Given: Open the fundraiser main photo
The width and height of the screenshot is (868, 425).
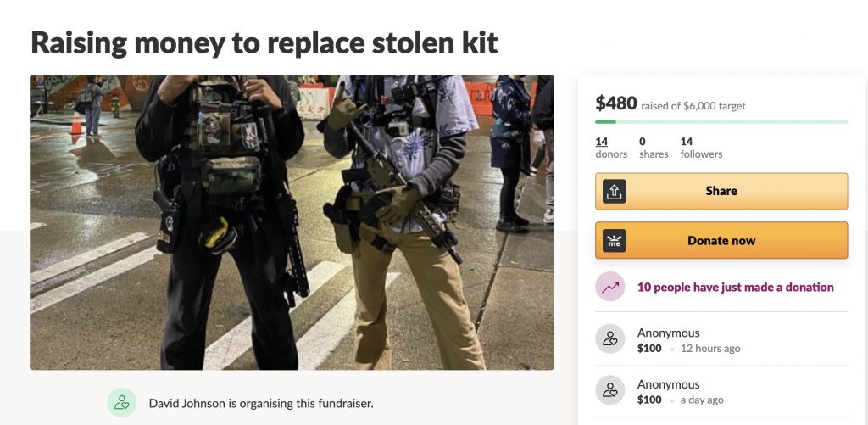Looking at the screenshot, I should click(x=292, y=222).
